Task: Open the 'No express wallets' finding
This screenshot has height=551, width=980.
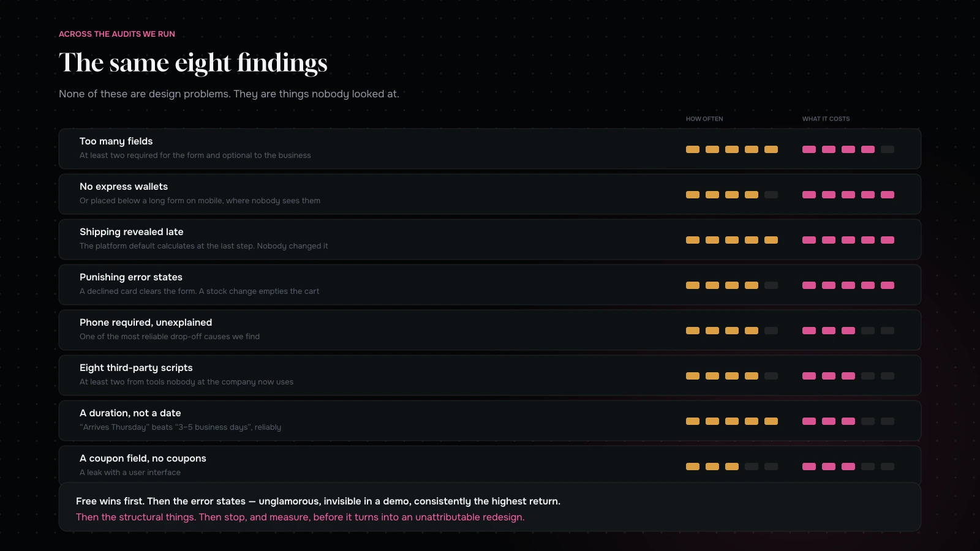Action: 490,194
